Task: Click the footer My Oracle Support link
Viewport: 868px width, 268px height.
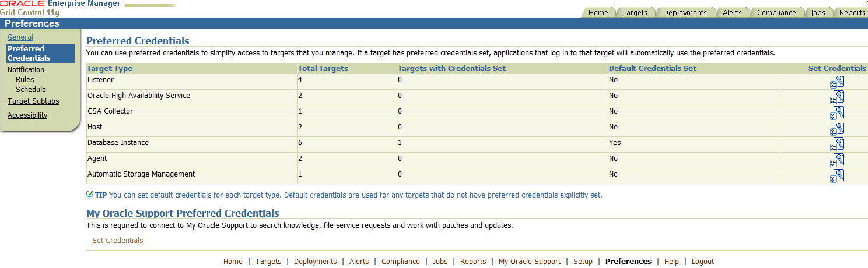Action: click(x=530, y=262)
